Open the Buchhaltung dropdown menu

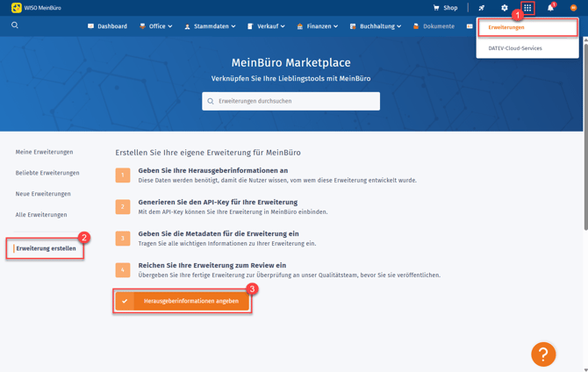376,26
